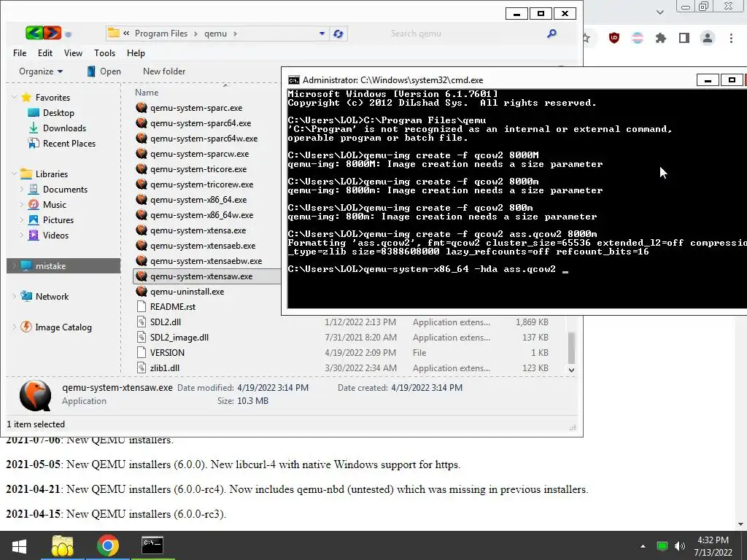The width and height of the screenshot is (747, 560).
Task: Open the Chrome extensions puzzle icon
Action: 661,38
